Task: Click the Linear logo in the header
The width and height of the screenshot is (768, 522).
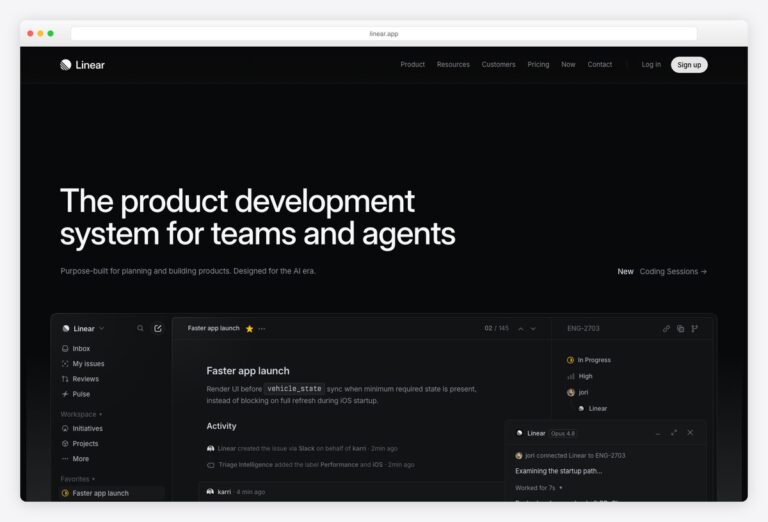Action: pos(82,65)
